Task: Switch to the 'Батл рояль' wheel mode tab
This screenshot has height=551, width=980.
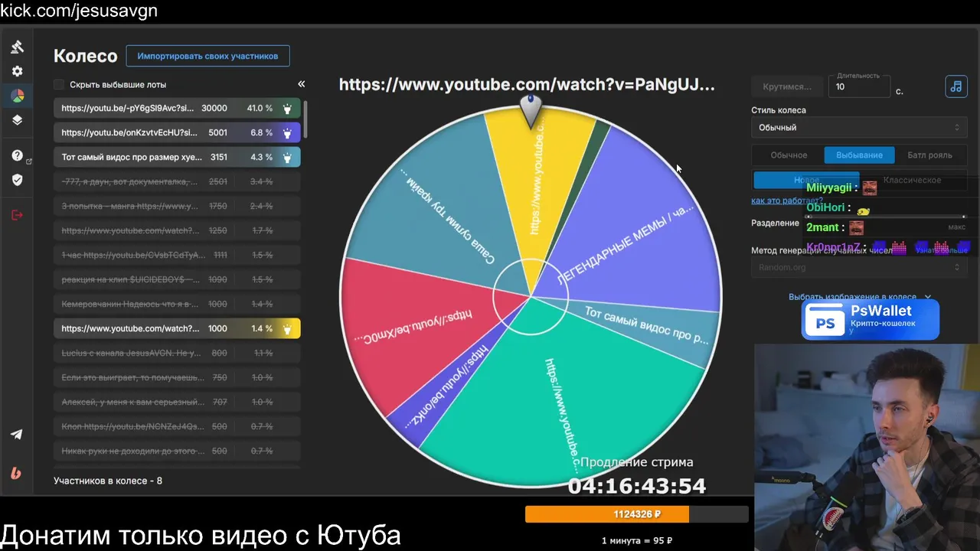Action: (x=929, y=155)
